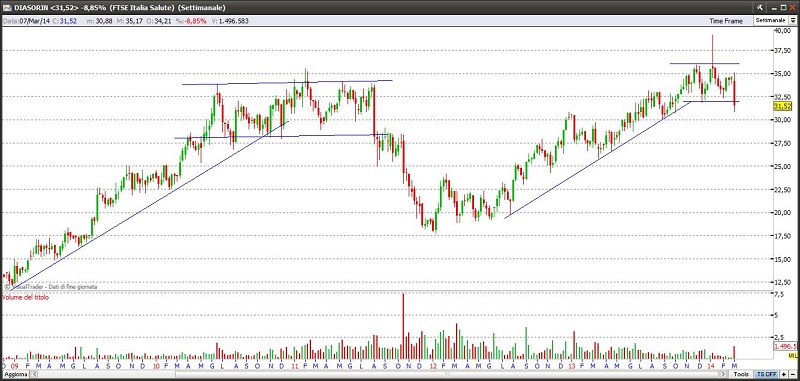Click the tallest red volume spike bar
Screen dimensions: 800x381
pyautogui.click(x=403, y=326)
